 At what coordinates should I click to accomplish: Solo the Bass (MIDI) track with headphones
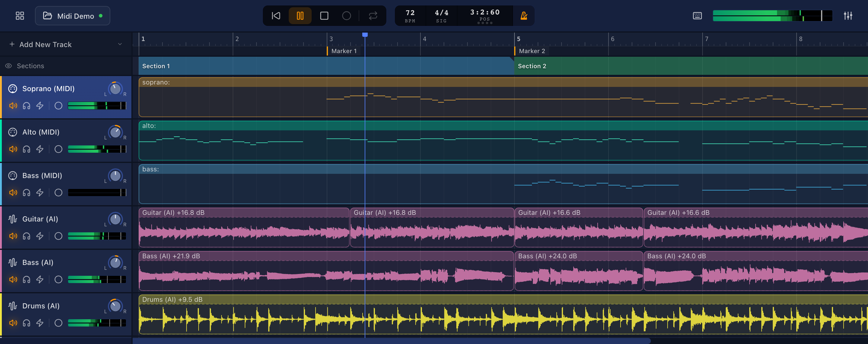pyautogui.click(x=26, y=193)
